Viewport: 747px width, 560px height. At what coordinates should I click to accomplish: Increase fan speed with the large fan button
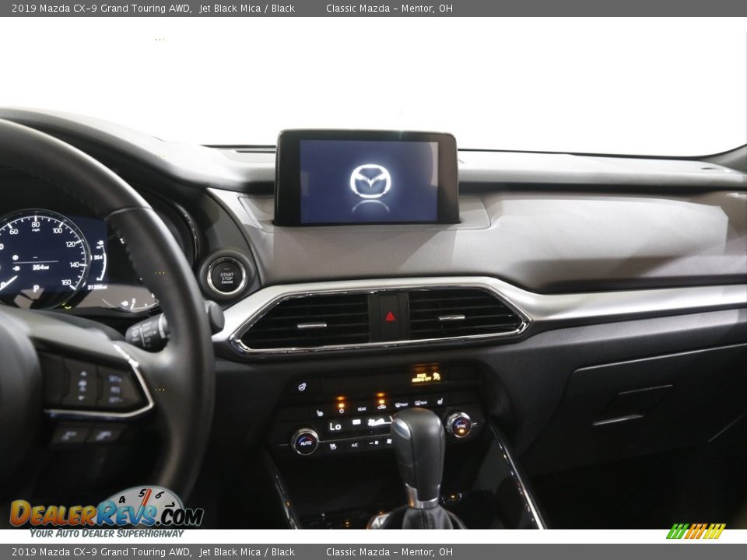(389, 441)
